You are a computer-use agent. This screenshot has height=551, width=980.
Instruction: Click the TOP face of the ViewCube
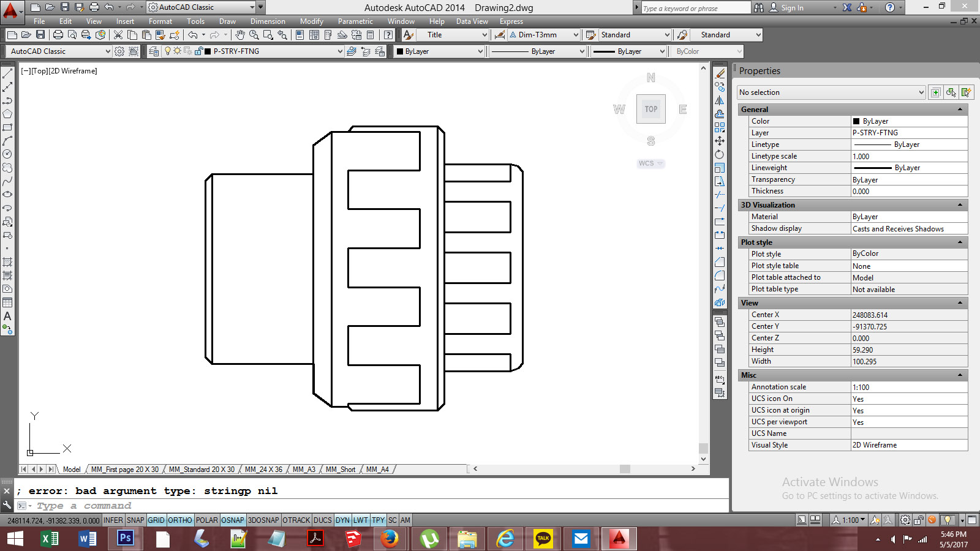650,109
